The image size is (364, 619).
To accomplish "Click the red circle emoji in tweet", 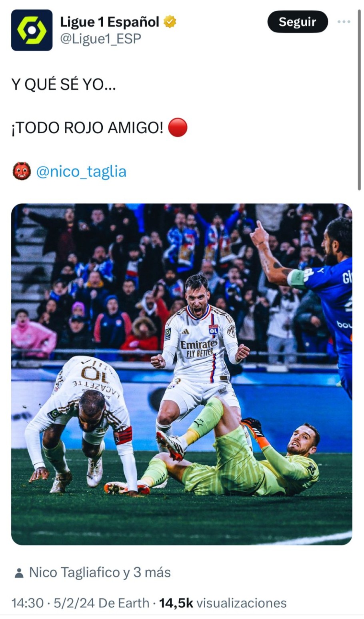I will point(178,128).
